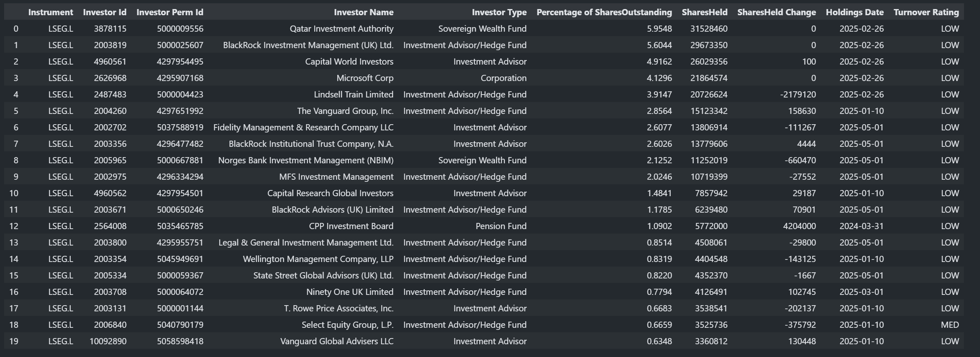Click the Turnover Rating column header

click(926, 12)
